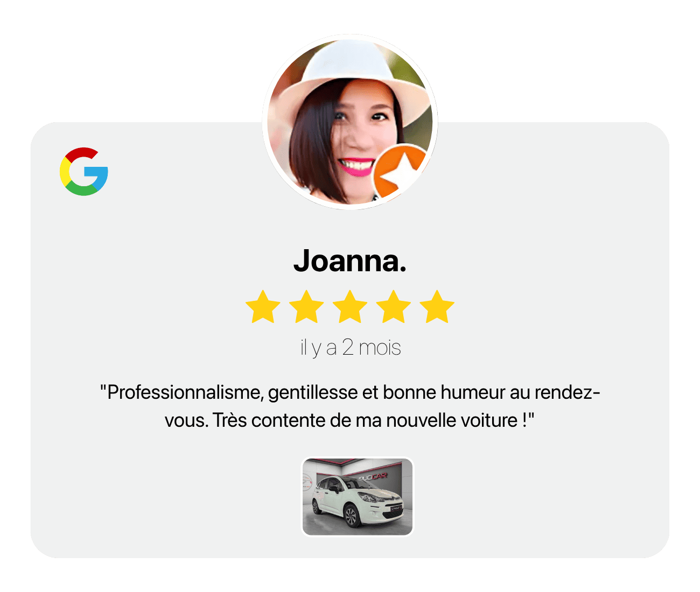This screenshot has width=700, height=592.
Task: Open the white car photo thumbnail
Action: click(x=358, y=497)
